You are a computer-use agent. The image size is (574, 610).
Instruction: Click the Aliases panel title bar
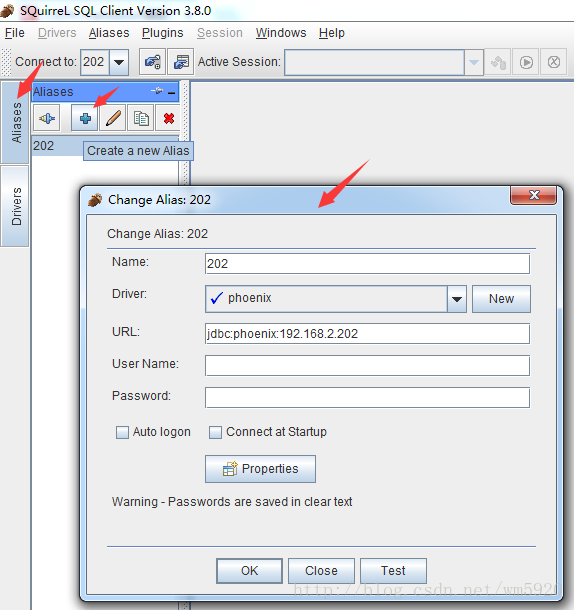click(x=105, y=92)
